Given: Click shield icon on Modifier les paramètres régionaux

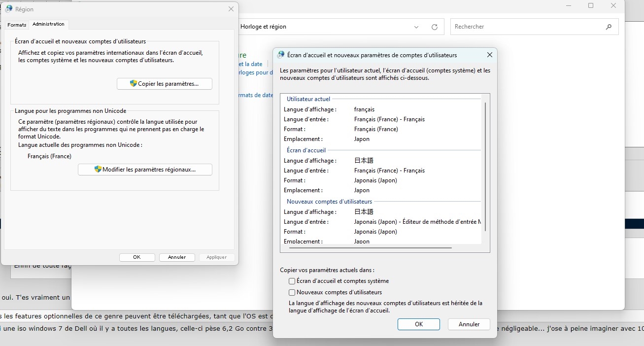Looking at the screenshot, I should [98, 170].
